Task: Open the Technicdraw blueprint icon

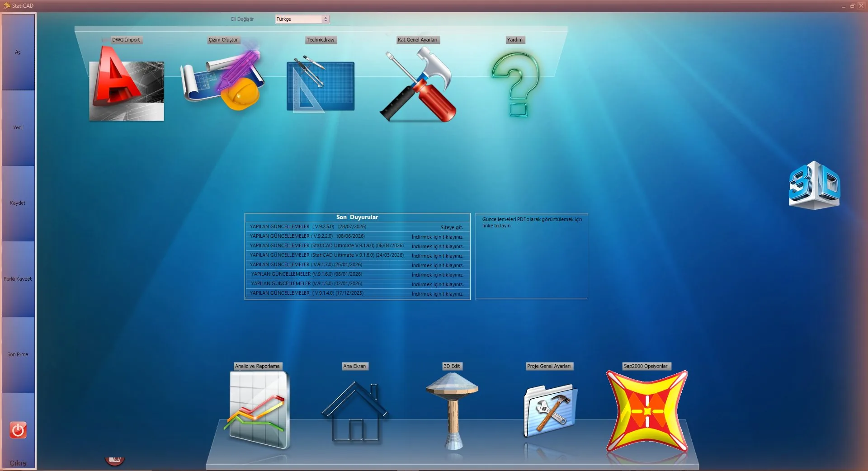Action: 320,85
